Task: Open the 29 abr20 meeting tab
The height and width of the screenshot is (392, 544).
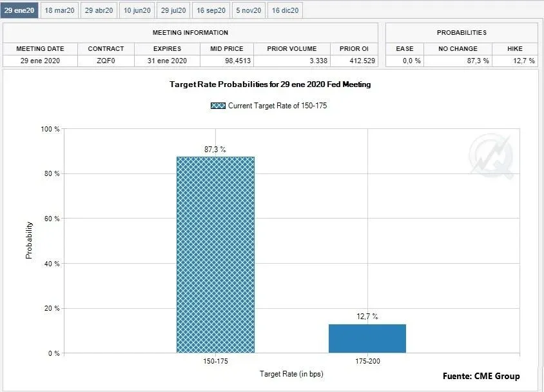Action: 99,10
